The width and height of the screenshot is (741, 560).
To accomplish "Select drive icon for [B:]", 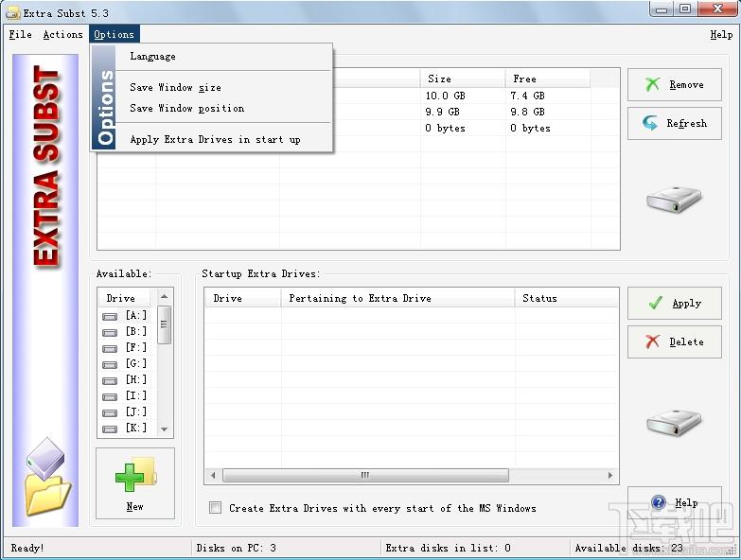I will [x=110, y=332].
